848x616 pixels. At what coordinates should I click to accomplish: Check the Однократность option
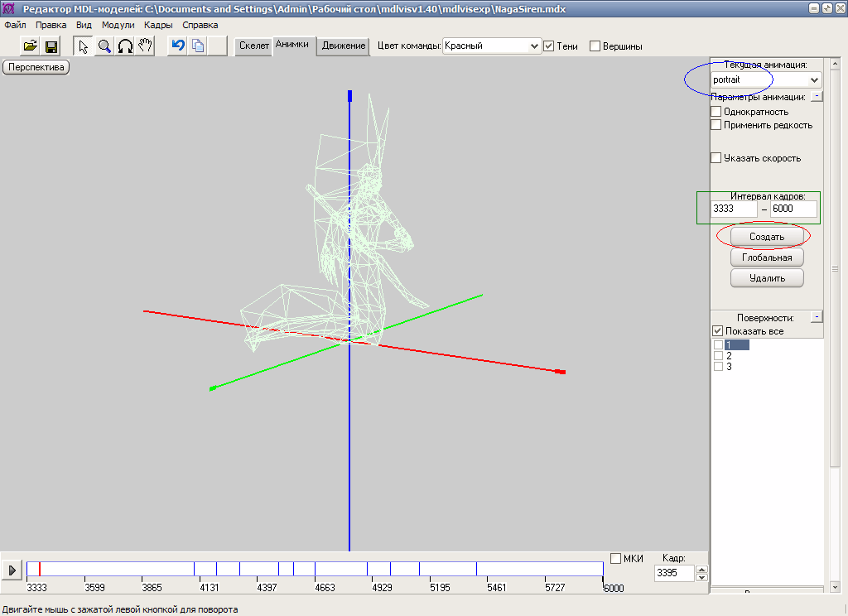(x=717, y=112)
